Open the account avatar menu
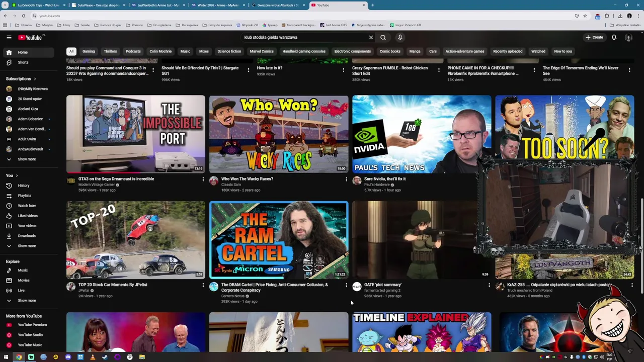This screenshot has width=644, height=362. point(628,37)
